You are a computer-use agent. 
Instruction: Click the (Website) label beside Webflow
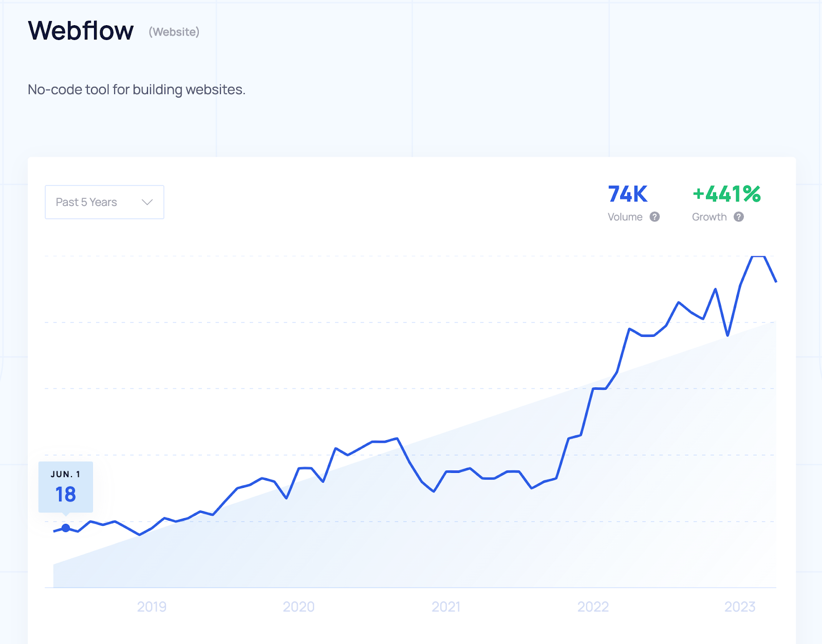point(173,33)
